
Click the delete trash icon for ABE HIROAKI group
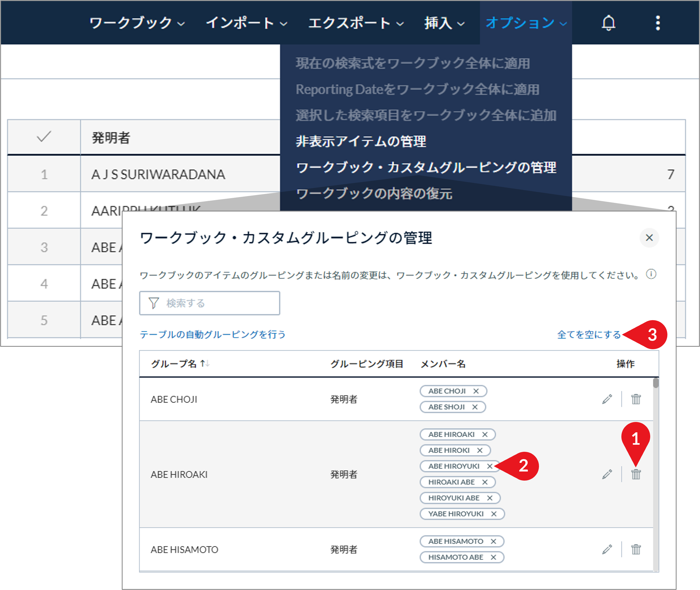click(x=636, y=474)
